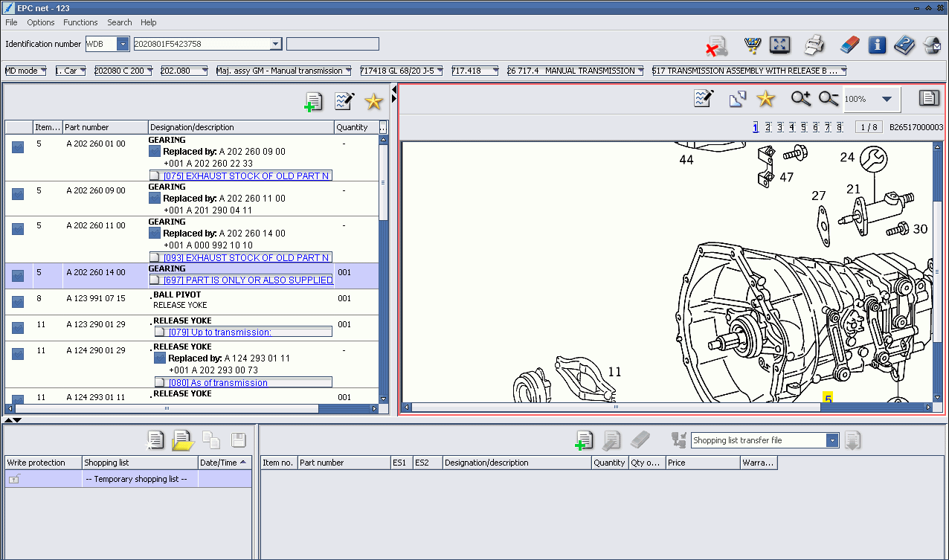This screenshot has width=949, height=560.
Task: Open the blue information icon
Action: [878, 45]
